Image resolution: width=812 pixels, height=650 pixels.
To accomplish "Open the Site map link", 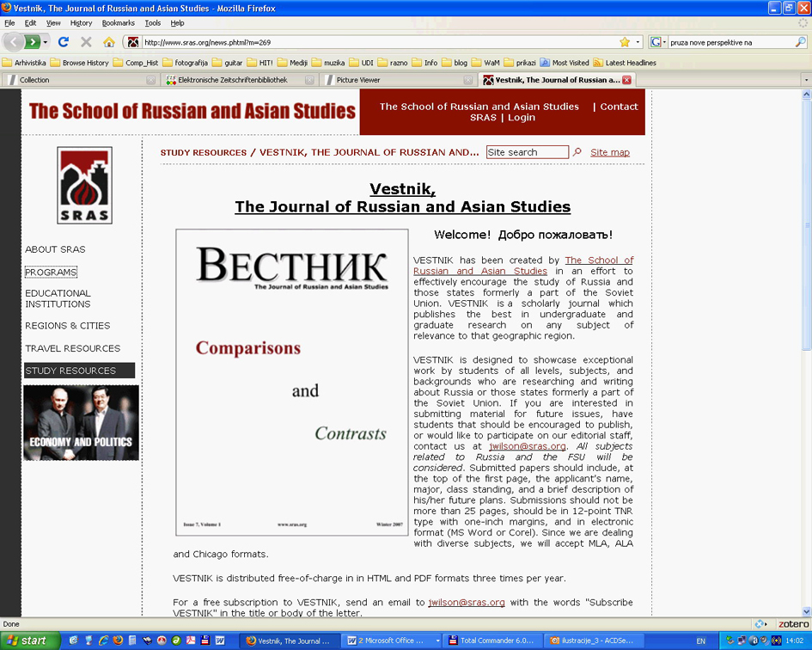I will pyautogui.click(x=610, y=152).
